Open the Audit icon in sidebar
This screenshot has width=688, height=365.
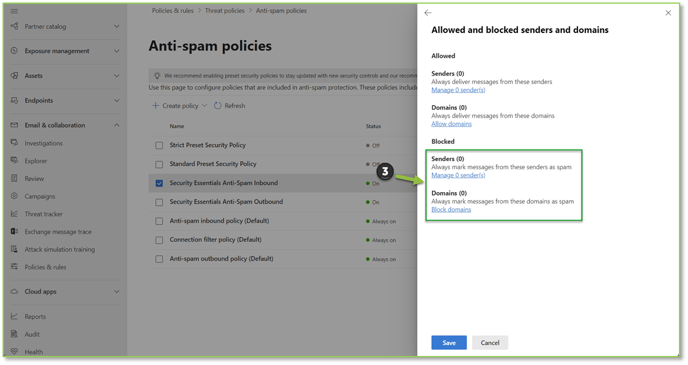[x=14, y=334]
